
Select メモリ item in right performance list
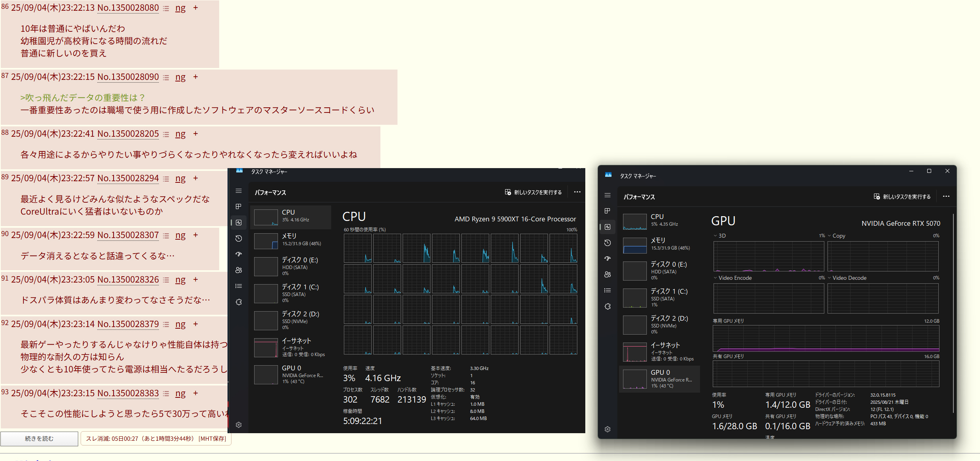(x=660, y=244)
